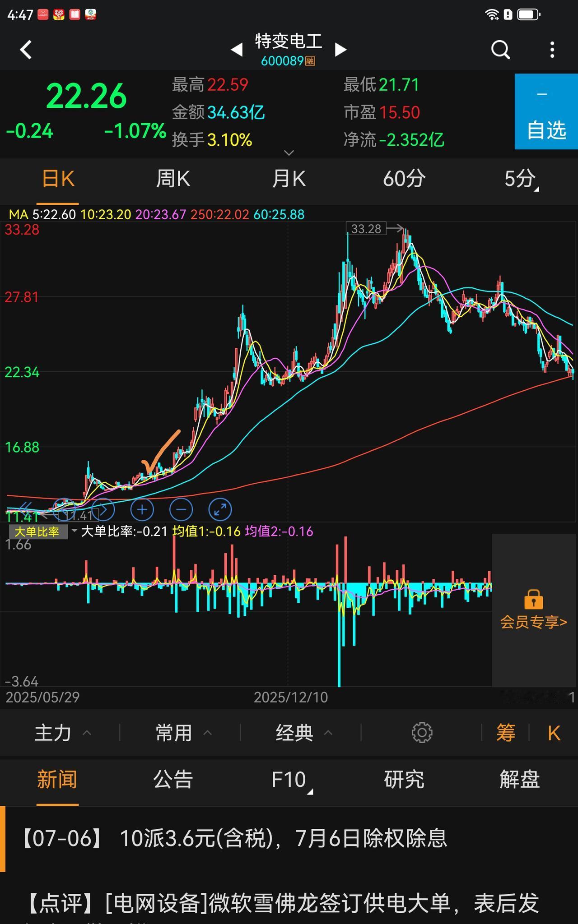The width and height of the screenshot is (578, 924).
Task: Expand the quote details chevron
Action: click(289, 152)
